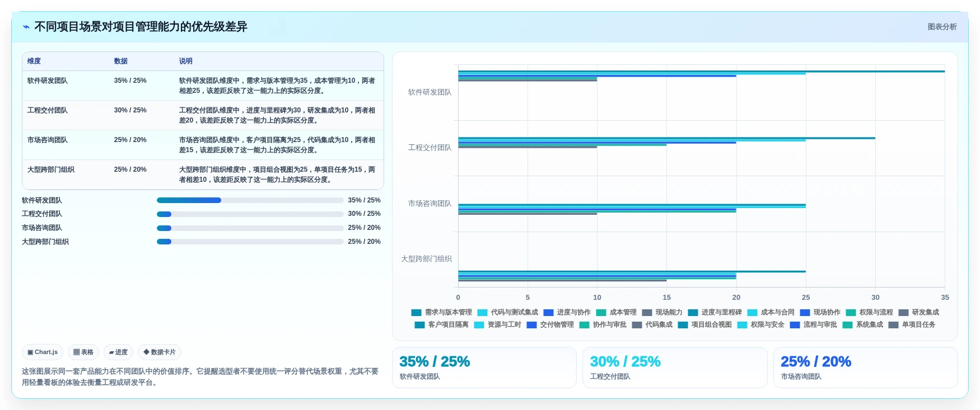Image resolution: width=980 pixels, height=410 pixels.
Task: Toggle the 现场能力 legend series
Action: 662,313
